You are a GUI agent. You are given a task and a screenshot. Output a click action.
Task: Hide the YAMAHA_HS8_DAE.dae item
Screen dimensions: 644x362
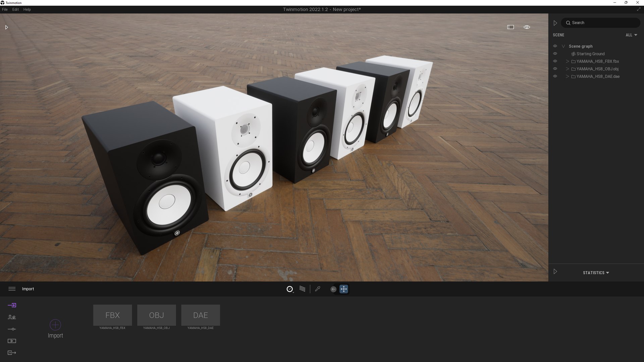tap(555, 76)
